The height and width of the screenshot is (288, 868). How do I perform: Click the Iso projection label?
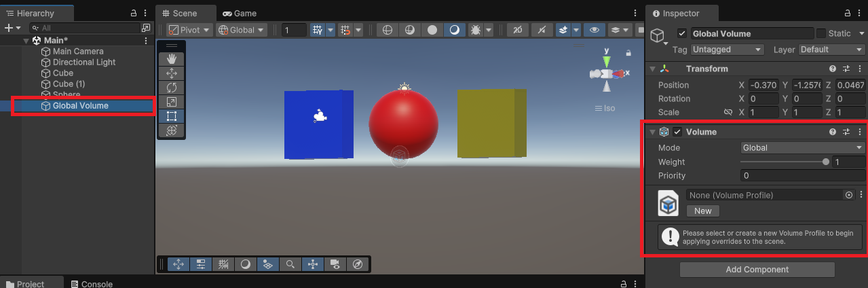coord(605,108)
